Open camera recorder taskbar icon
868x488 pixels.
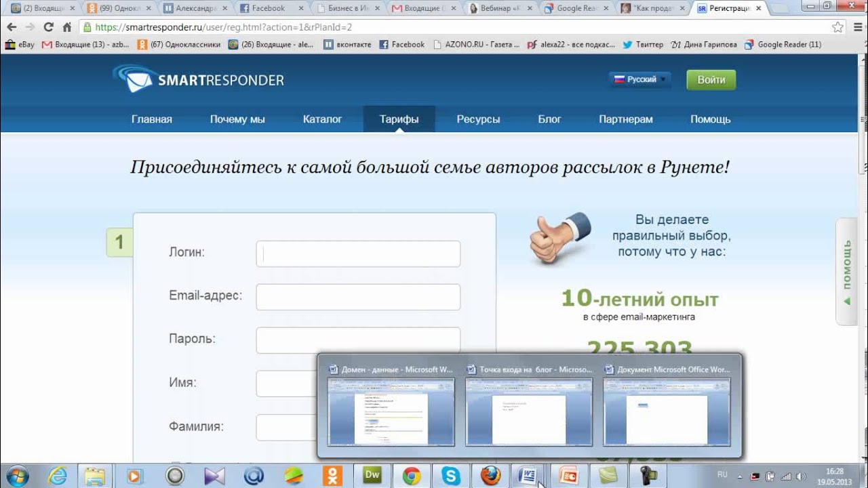(x=648, y=476)
